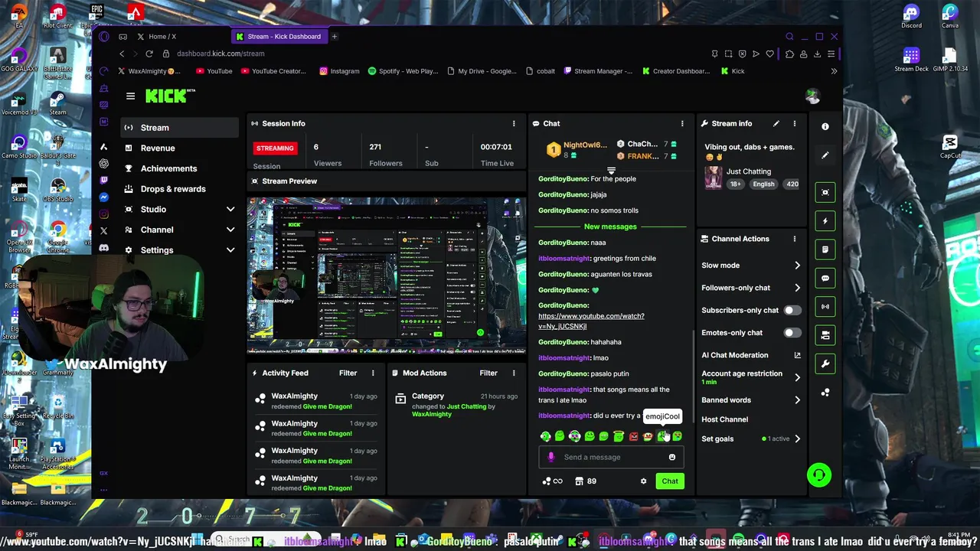This screenshot has height=551, width=980.
Task: Open the Kick hamburger menu
Action: pos(130,96)
